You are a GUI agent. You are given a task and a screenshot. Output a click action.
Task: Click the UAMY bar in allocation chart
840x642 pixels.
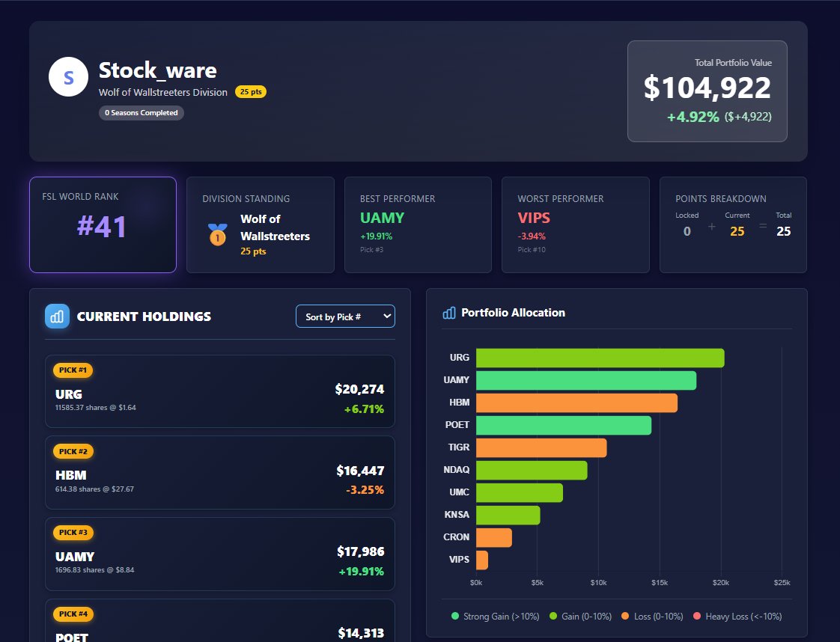tap(586, 381)
